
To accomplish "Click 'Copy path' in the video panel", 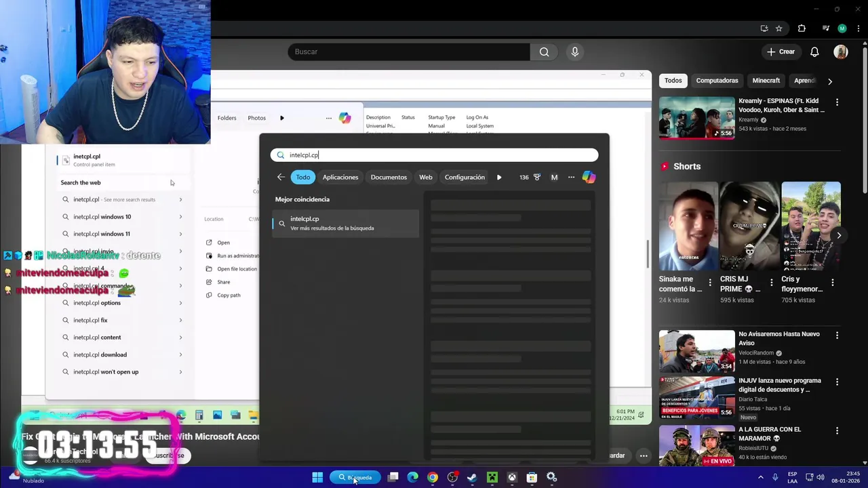I will 224,295.
